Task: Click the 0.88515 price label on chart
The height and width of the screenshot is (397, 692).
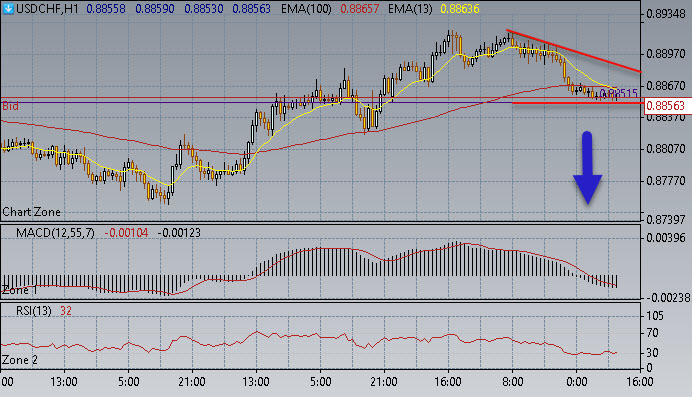Action: click(619, 93)
